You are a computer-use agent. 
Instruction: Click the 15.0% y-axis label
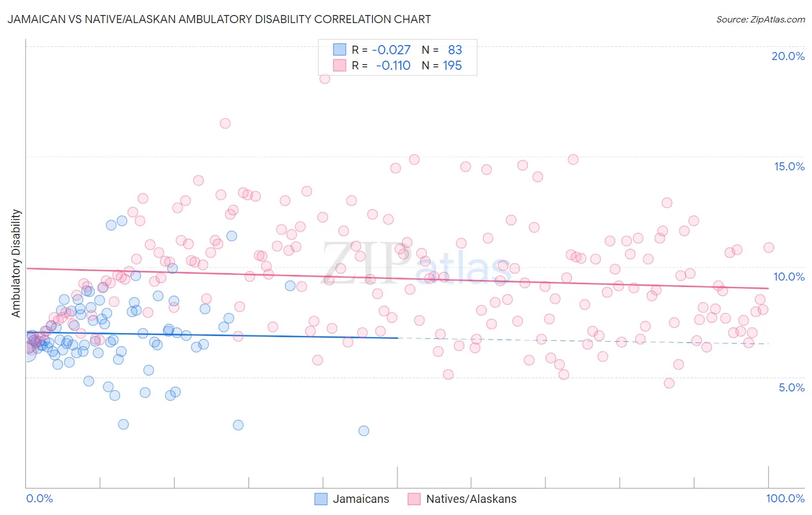point(789,166)
